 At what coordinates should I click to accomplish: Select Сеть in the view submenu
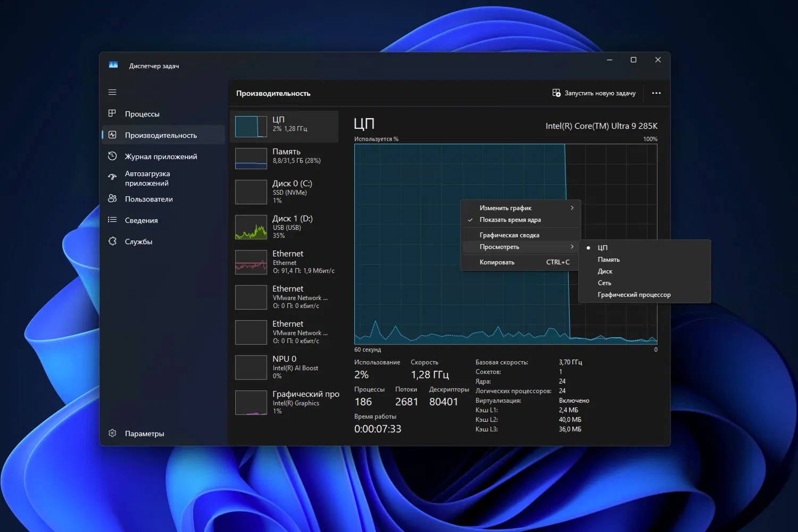tap(645, 283)
